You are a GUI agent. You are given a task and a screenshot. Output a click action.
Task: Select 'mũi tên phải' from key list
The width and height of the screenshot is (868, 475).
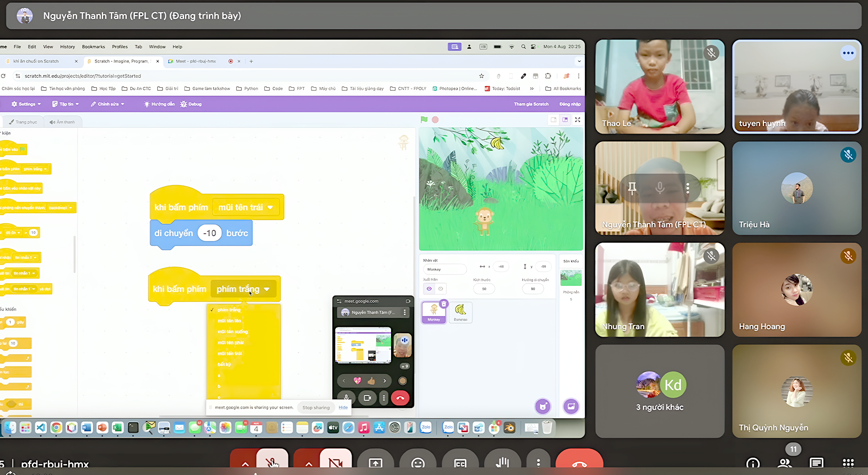tap(231, 343)
